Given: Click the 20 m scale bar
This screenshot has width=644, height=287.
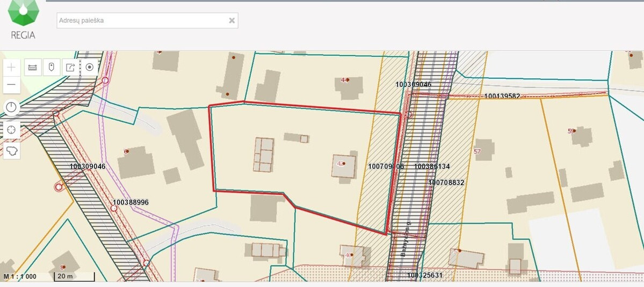Looking at the screenshot, I should click(x=74, y=277).
